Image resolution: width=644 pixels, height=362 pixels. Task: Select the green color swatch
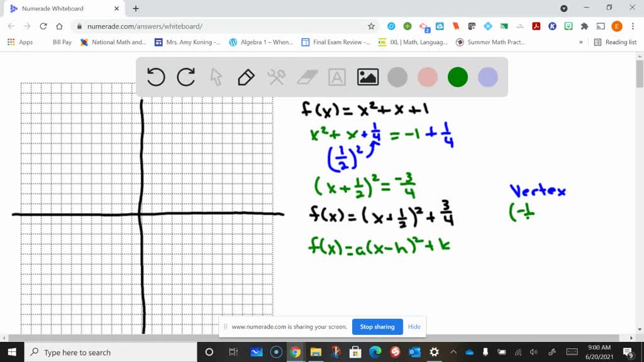pos(457,77)
